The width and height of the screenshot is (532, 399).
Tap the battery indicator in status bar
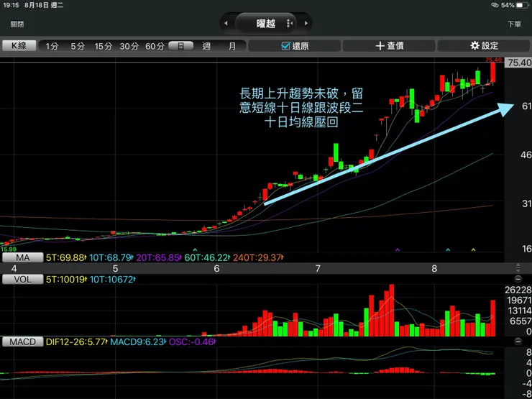[x=521, y=5]
